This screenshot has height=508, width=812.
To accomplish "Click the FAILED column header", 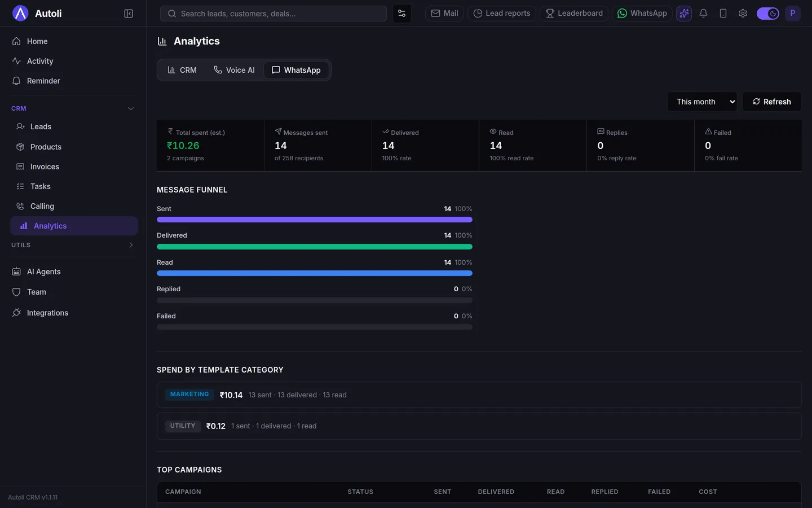I will (659, 492).
